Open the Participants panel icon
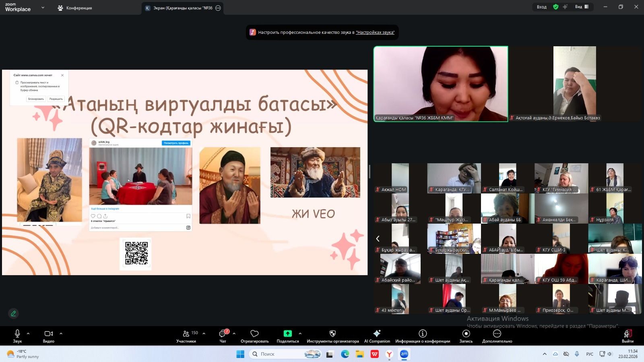The width and height of the screenshot is (644, 362). [x=186, y=334]
